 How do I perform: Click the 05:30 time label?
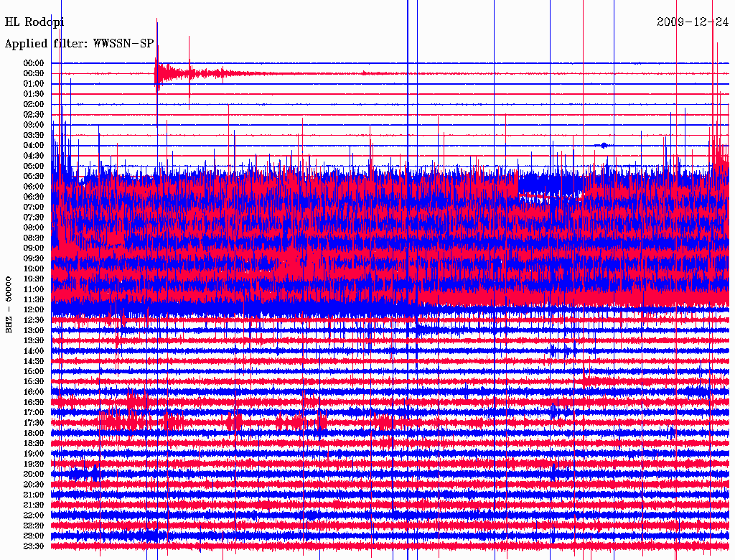click(x=34, y=176)
